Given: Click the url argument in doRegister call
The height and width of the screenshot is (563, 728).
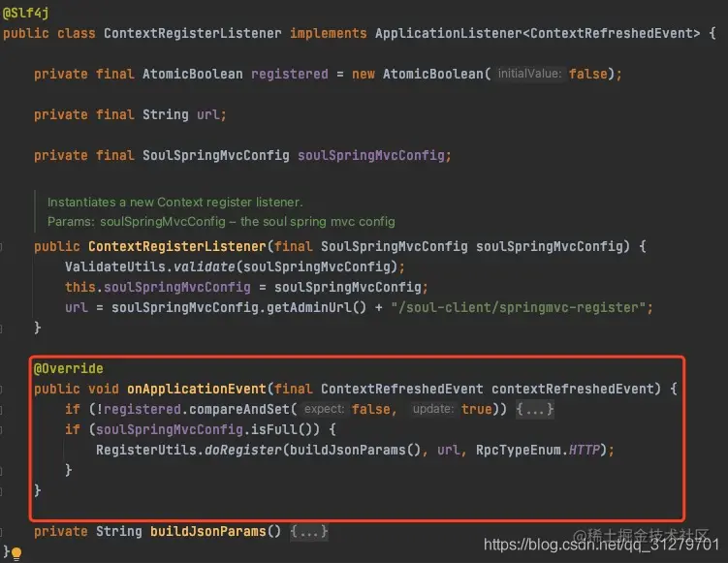Looking at the screenshot, I should [449, 451].
